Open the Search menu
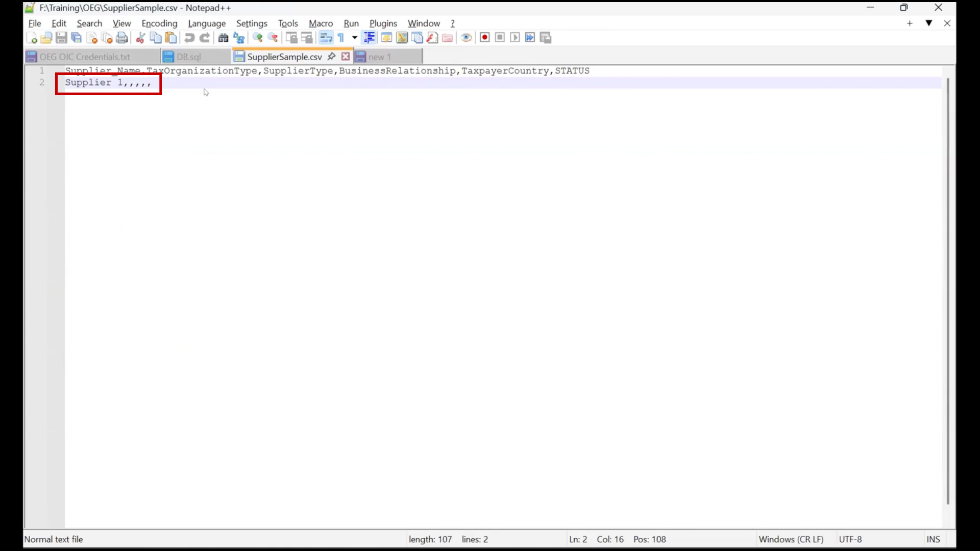980x551 pixels. click(x=89, y=23)
